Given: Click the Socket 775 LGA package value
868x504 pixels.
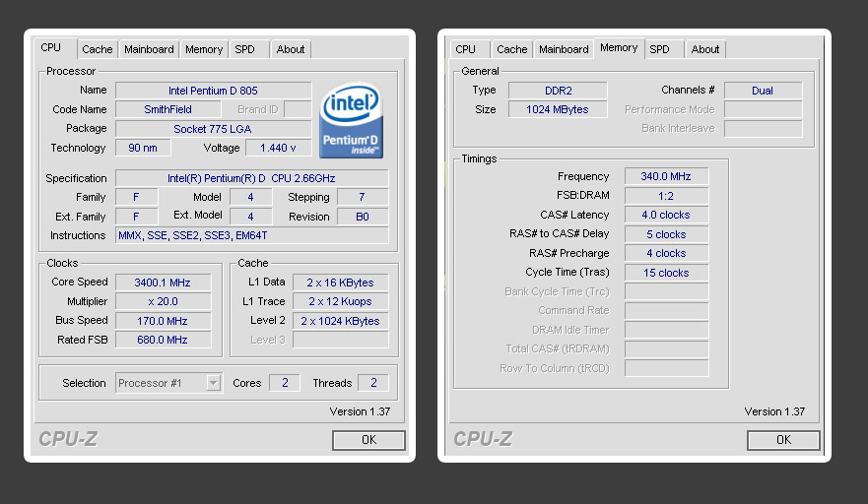Looking at the screenshot, I should click(213, 129).
